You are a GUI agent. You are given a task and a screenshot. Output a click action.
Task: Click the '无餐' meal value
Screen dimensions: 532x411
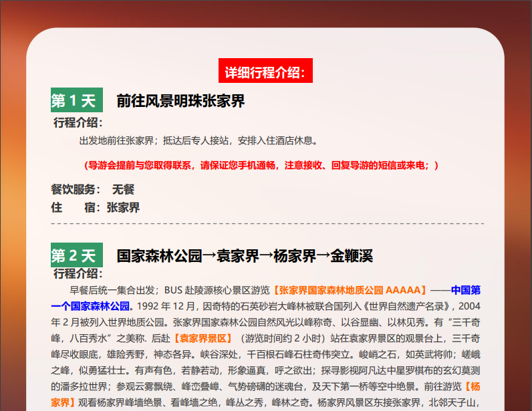pos(123,189)
